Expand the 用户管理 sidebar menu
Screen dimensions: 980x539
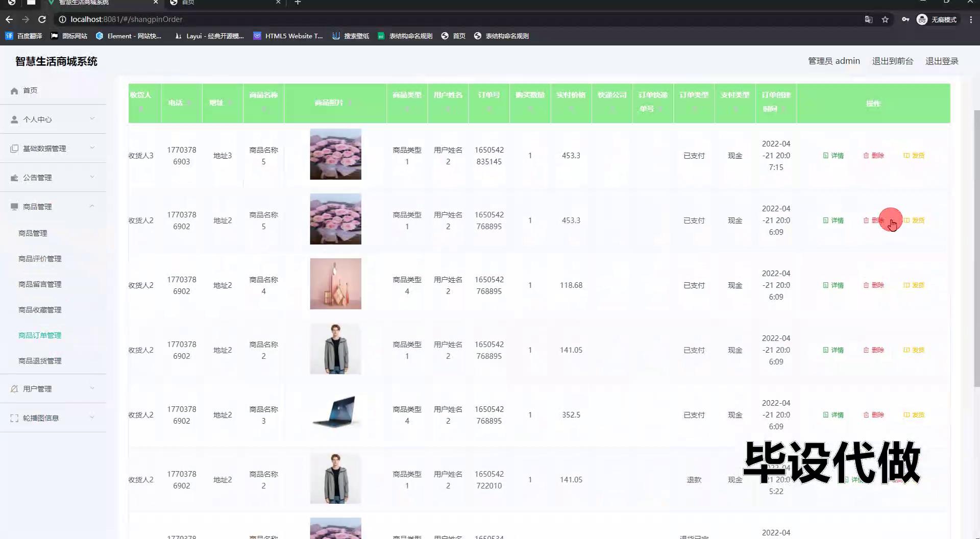click(53, 389)
